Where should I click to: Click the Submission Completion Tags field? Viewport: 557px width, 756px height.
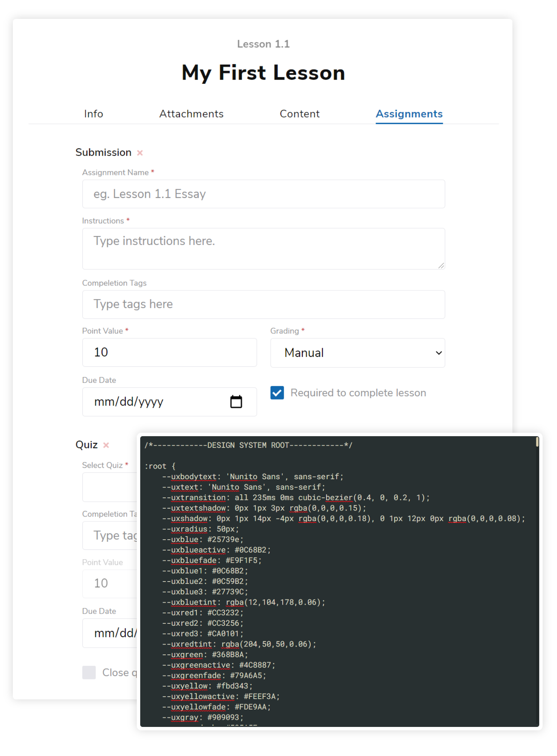click(x=263, y=304)
